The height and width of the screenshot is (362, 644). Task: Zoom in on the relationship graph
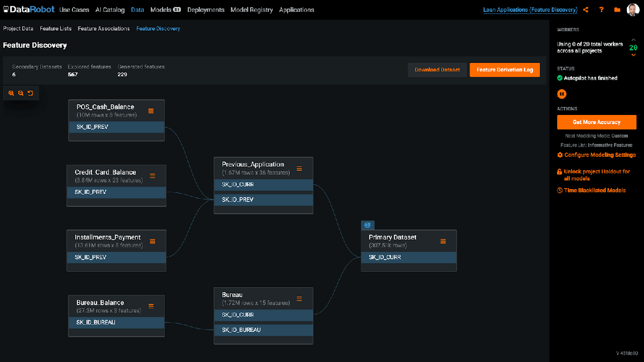click(x=11, y=93)
